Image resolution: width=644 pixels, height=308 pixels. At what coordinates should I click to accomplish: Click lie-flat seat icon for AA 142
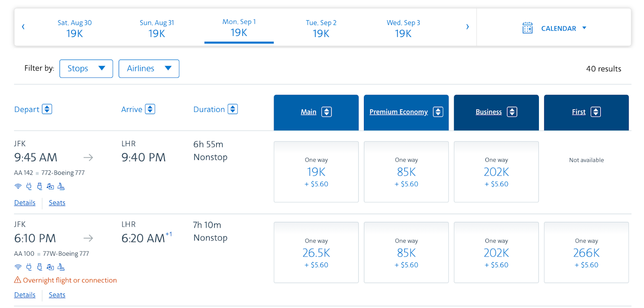61,186
